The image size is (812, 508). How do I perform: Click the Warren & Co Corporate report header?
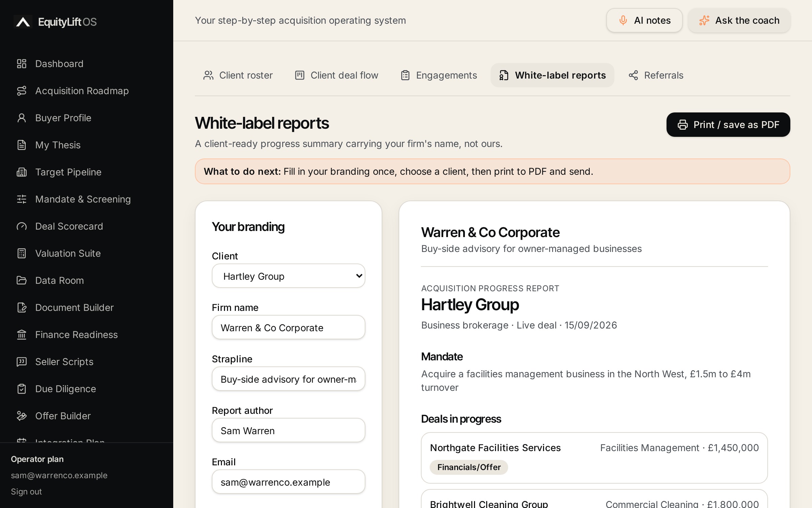490,232
